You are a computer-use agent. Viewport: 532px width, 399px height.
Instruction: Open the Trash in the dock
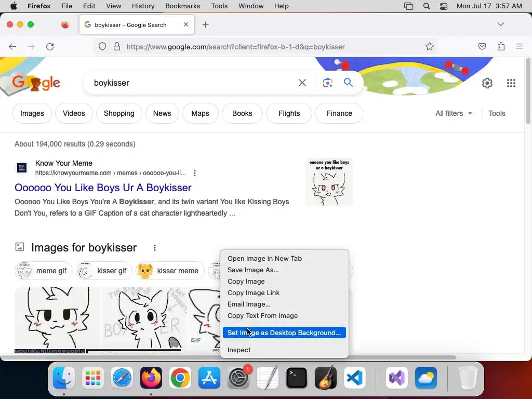coord(468,378)
